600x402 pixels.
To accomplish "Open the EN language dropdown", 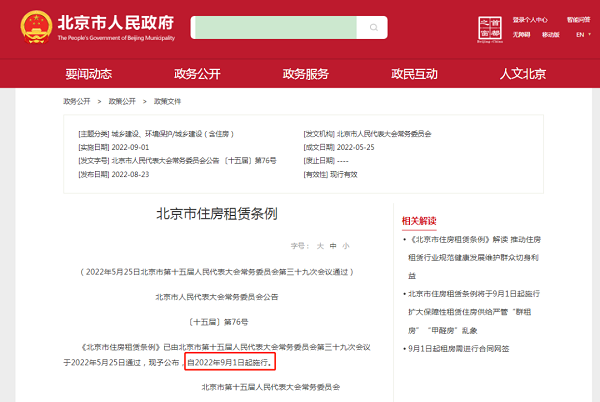I will pos(580,35).
